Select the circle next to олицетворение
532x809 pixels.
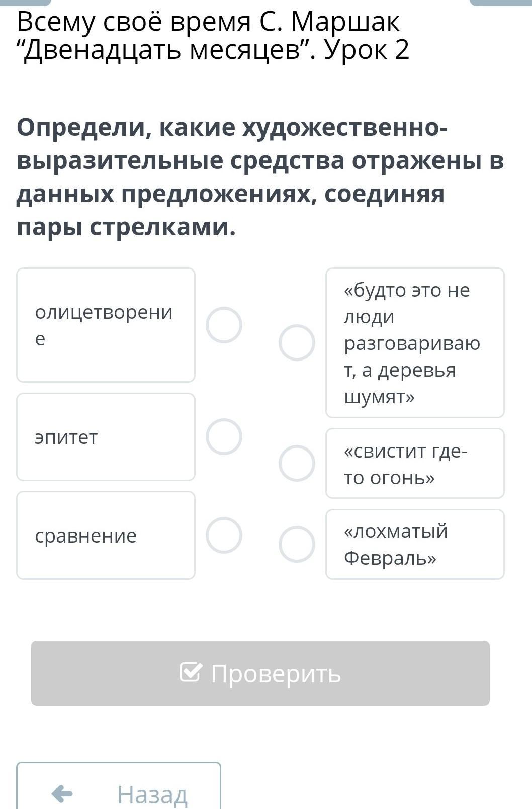tap(224, 325)
